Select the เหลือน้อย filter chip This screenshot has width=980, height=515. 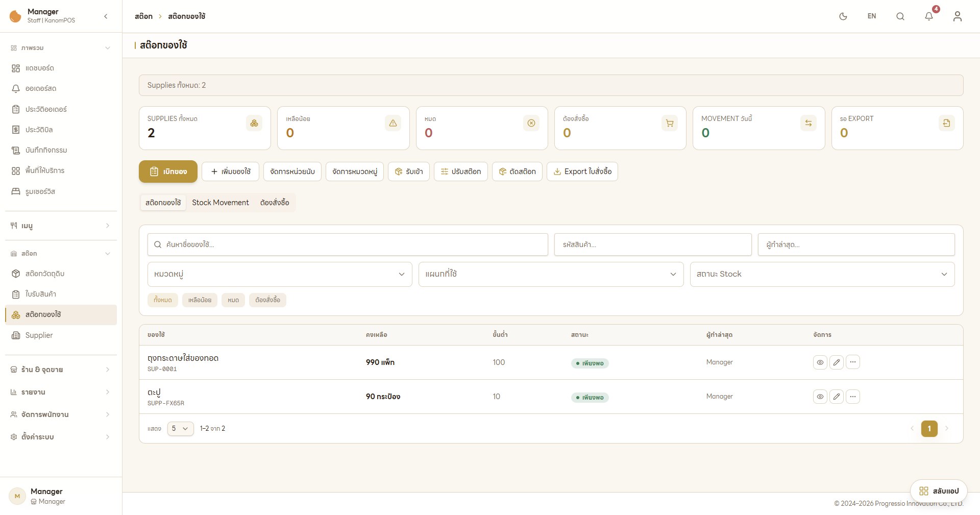pos(200,300)
